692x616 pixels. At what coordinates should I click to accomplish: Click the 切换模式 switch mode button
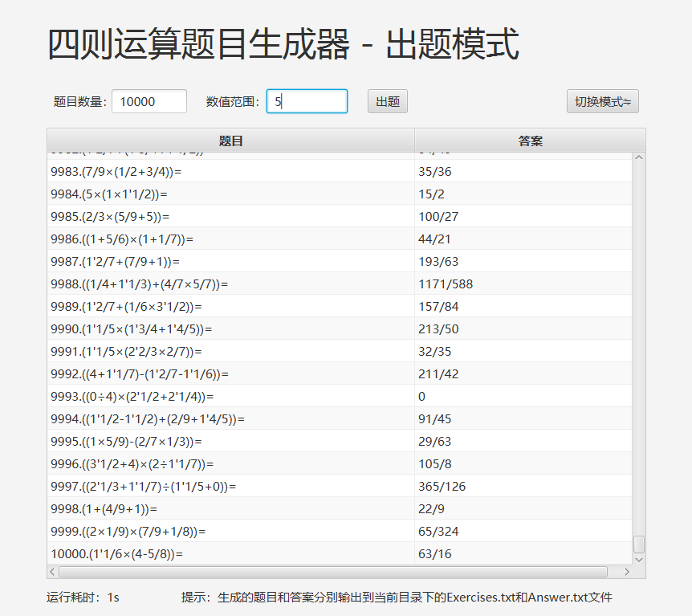[602, 101]
